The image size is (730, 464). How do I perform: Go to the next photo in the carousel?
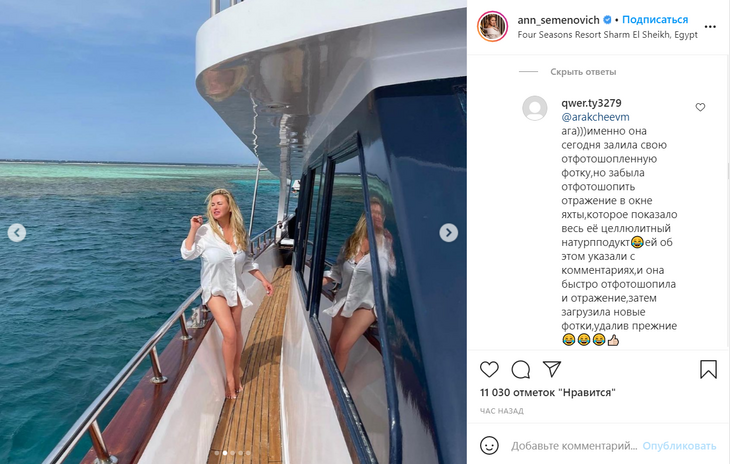pyautogui.click(x=449, y=232)
